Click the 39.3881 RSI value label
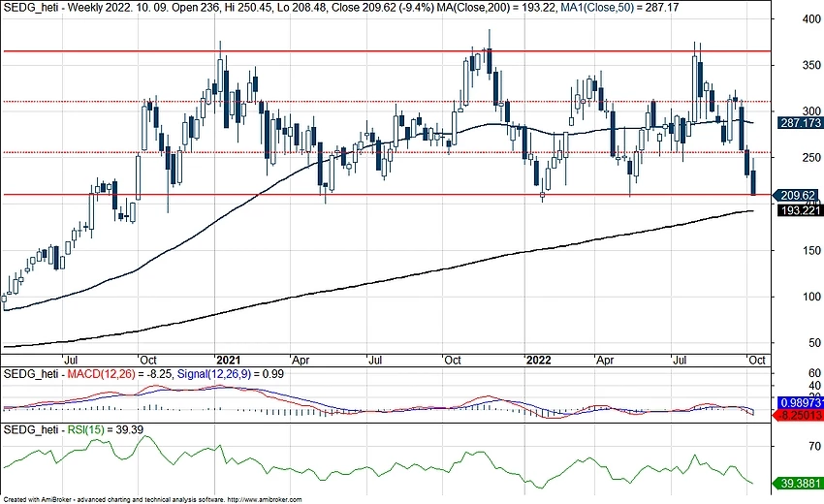824x504 pixels. coord(800,483)
